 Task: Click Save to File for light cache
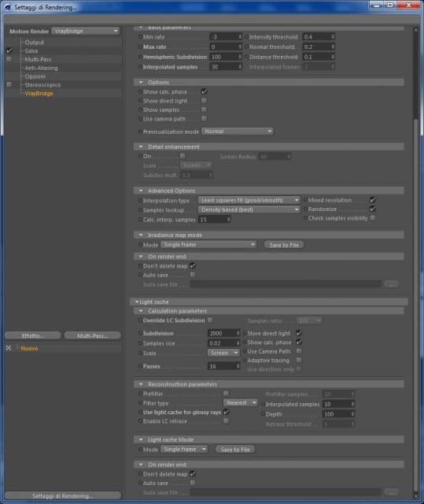point(235,450)
